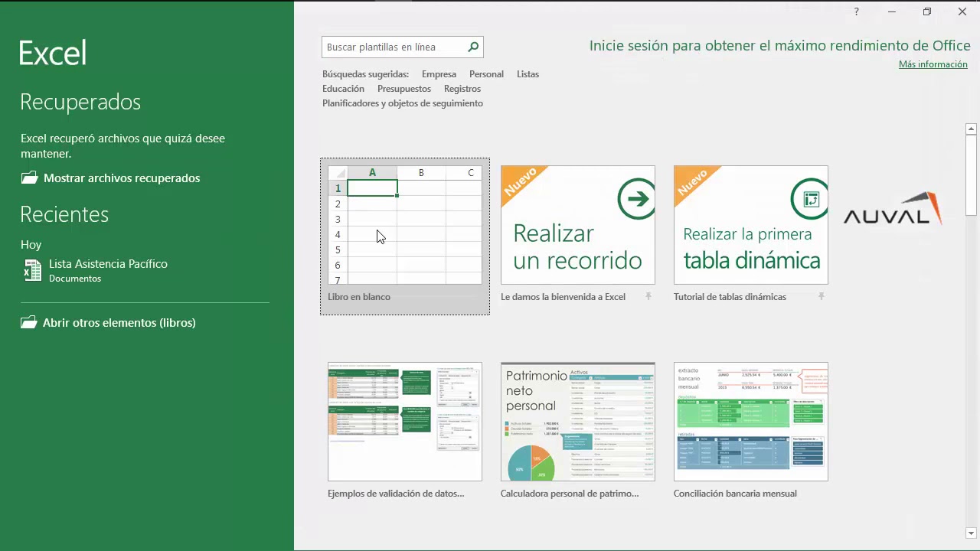Viewport: 980px width, 551px height.
Task: Pin the Tutorial de tablas dinámicas template
Action: point(822,297)
